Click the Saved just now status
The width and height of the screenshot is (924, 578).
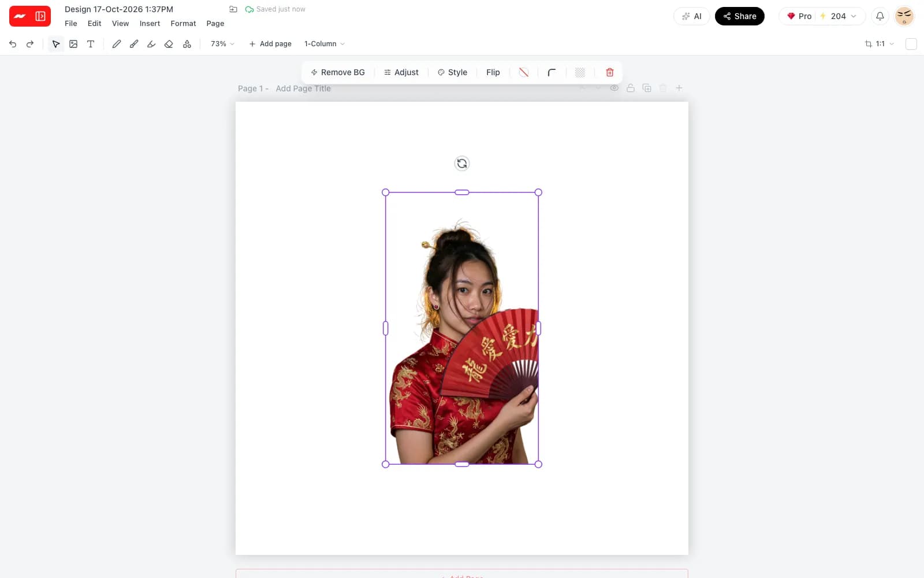point(275,9)
